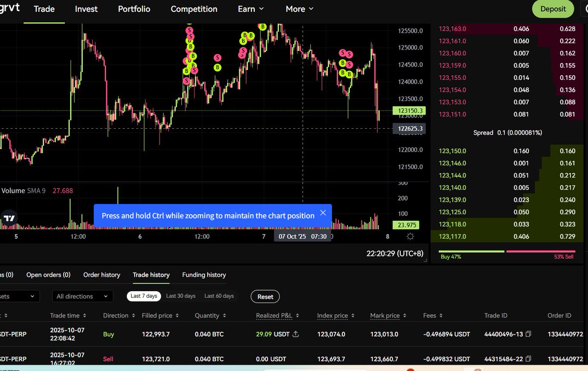
Task: Click the Sell direction cell
Action: [x=108, y=359]
